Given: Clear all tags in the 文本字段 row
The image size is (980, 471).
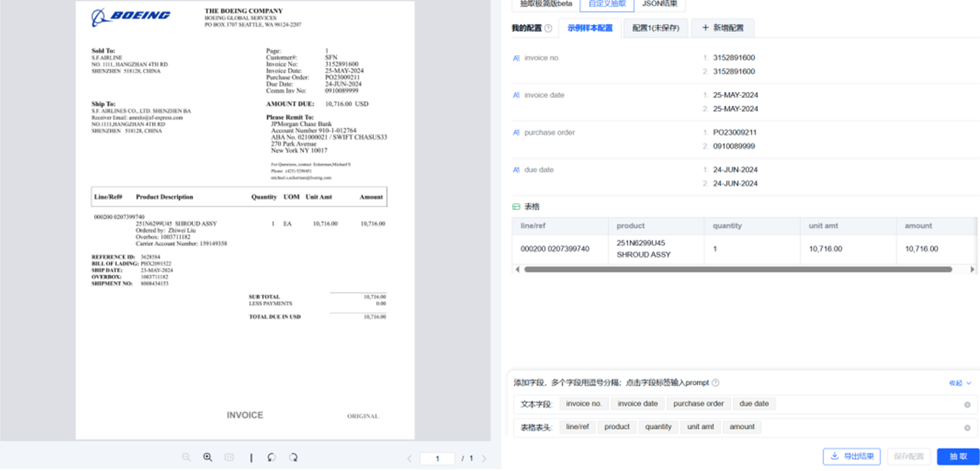Looking at the screenshot, I should coord(967,404).
